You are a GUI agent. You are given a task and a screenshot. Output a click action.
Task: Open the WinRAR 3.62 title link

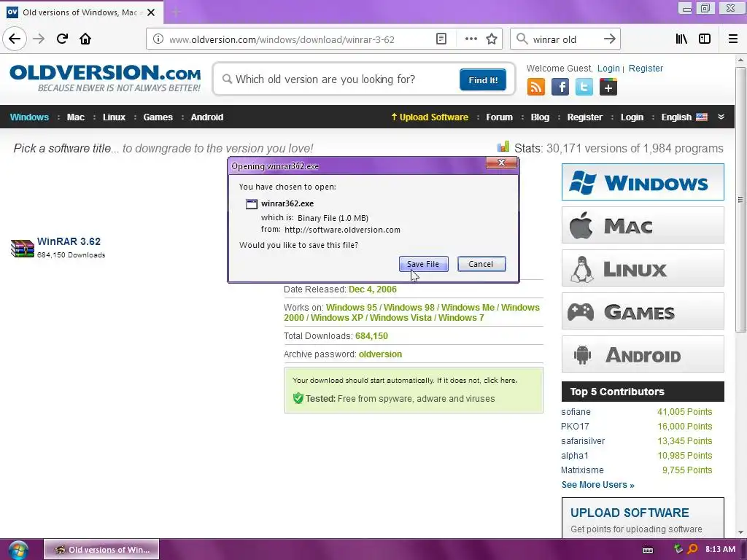pyautogui.click(x=69, y=241)
